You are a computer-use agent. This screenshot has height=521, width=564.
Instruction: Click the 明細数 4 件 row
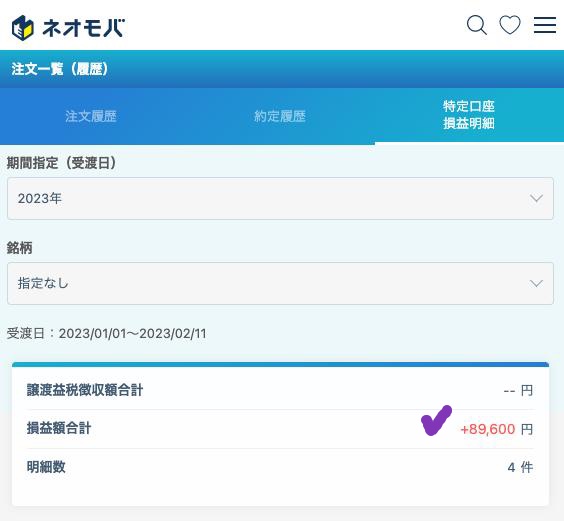[280, 467]
